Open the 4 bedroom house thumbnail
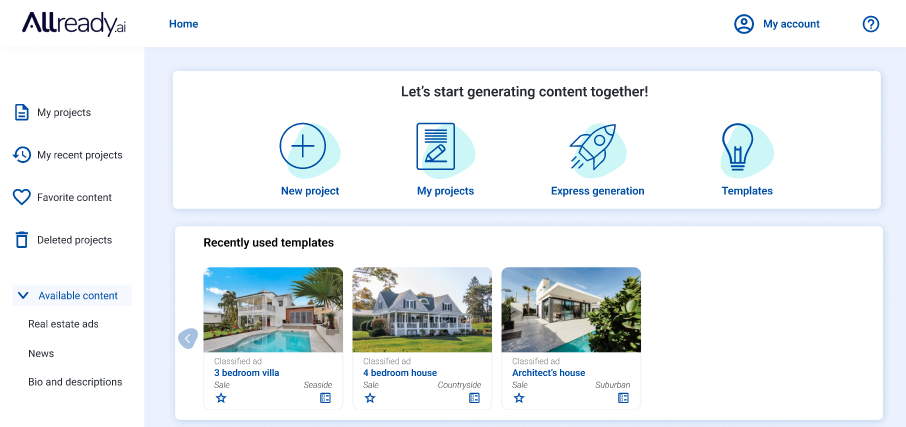 pos(422,310)
